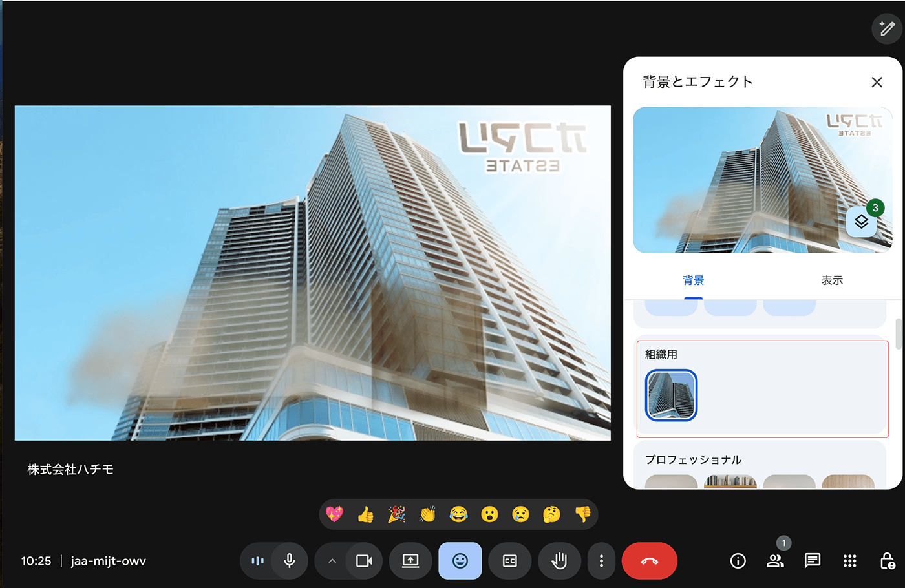
Task: Open applied effects layers badge
Action: click(x=862, y=222)
